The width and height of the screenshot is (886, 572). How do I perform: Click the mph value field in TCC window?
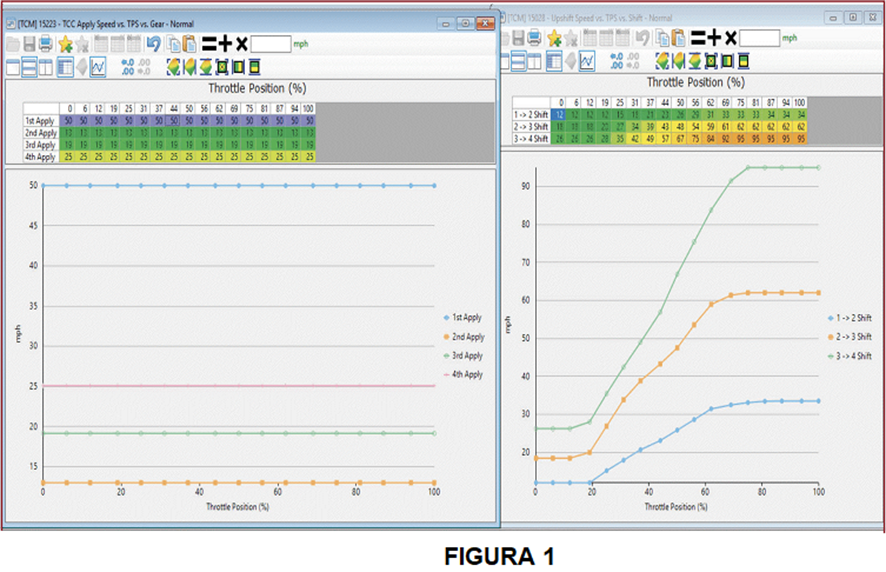(271, 43)
